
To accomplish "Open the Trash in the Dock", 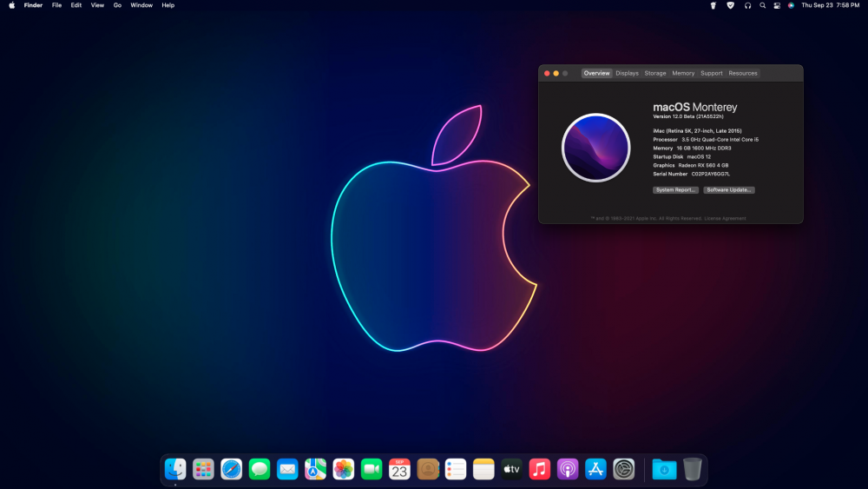I will 692,469.
